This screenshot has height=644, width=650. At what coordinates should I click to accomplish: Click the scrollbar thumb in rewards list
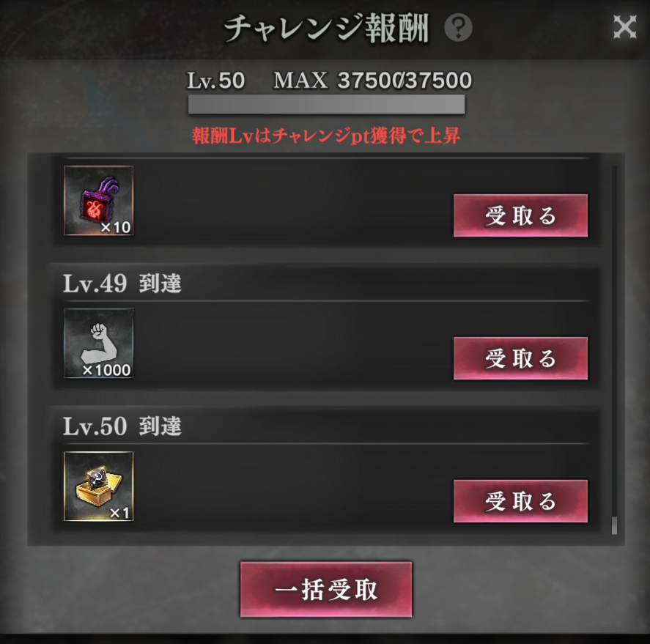click(614, 525)
